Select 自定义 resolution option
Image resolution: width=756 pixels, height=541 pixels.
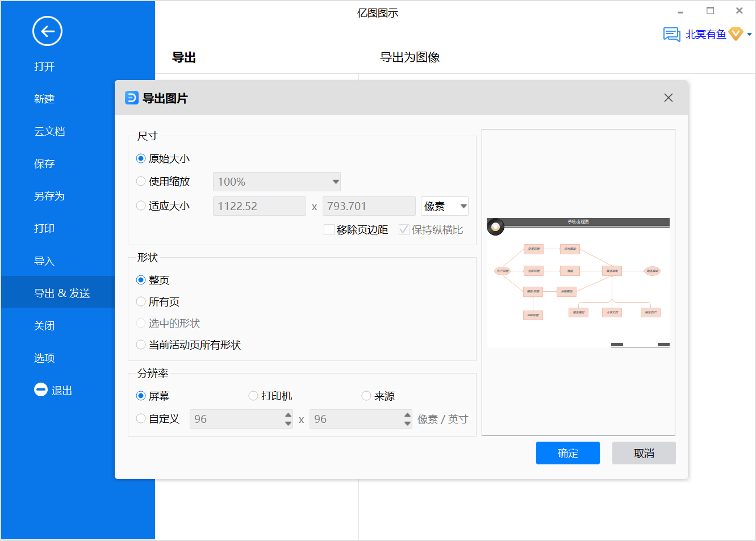click(141, 418)
